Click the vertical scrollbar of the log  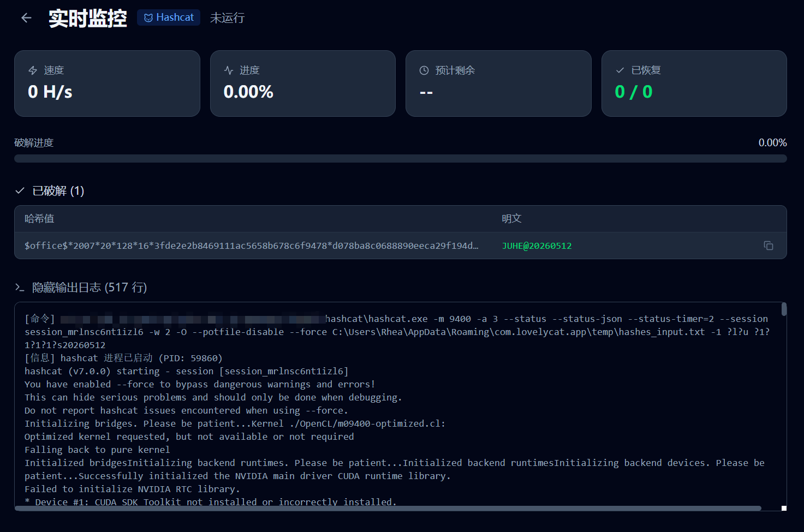point(784,309)
